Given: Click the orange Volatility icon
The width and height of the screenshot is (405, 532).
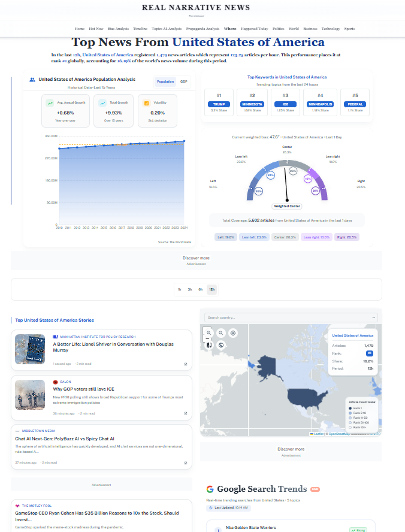Looking at the screenshot, I should click(x=147, y=103).
